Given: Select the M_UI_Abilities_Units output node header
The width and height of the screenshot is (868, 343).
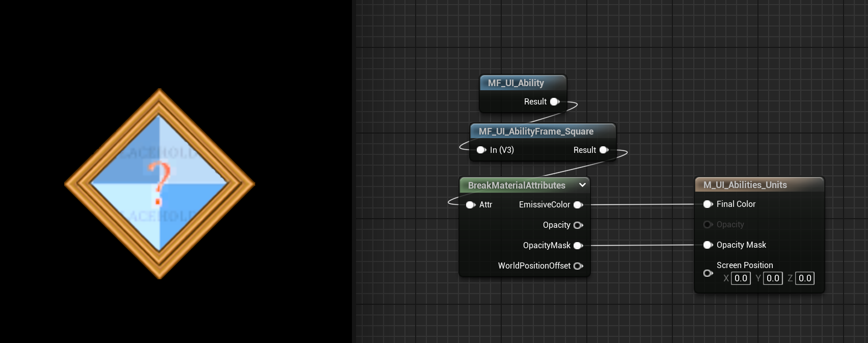Looking at the screenshot, I should click(x=745, y=185).
